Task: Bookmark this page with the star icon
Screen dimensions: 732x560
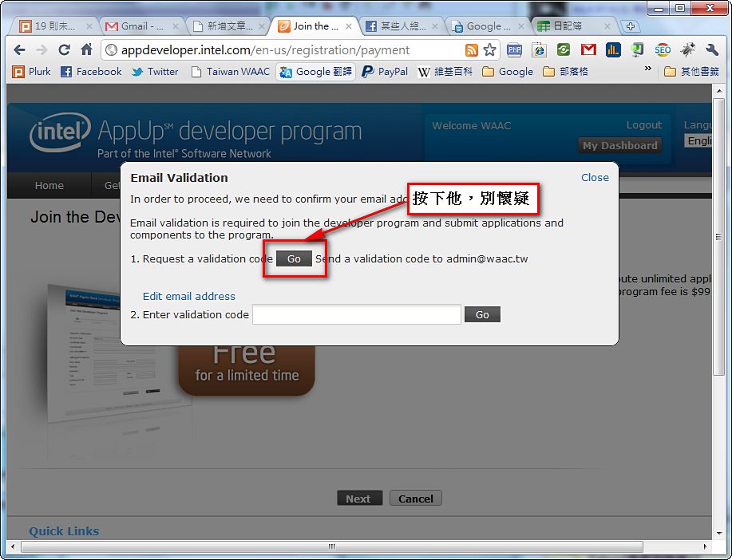Action: pos(489,50)
